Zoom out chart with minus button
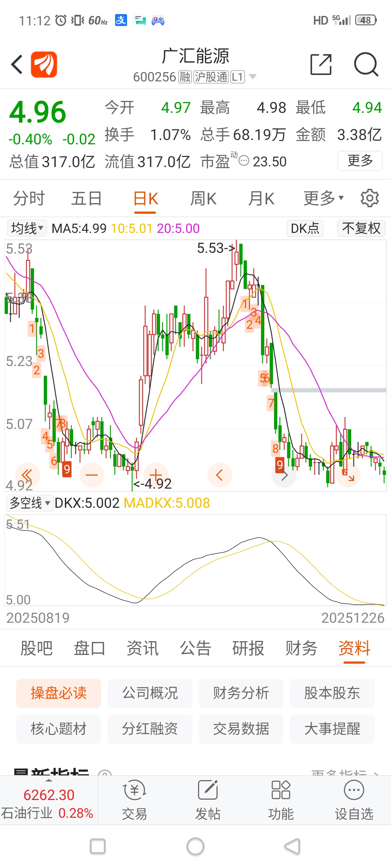This screenshot has width=391, height=868. coord(92,475)
